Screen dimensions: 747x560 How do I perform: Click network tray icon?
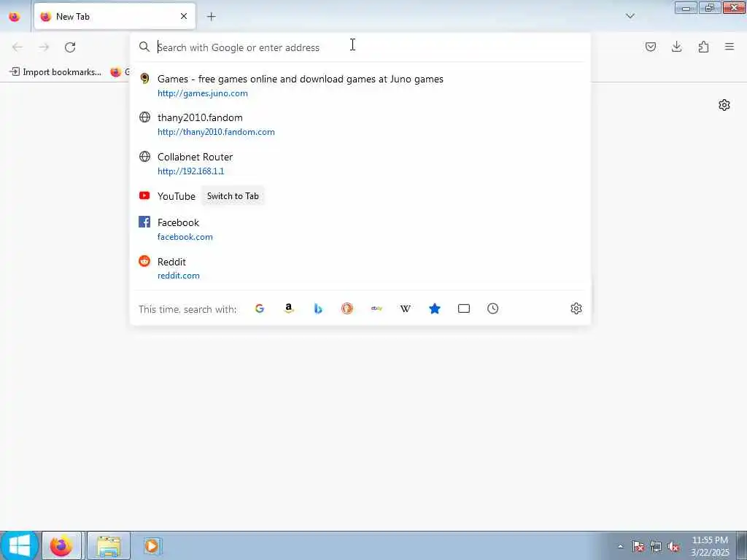[x=656, y=546]
